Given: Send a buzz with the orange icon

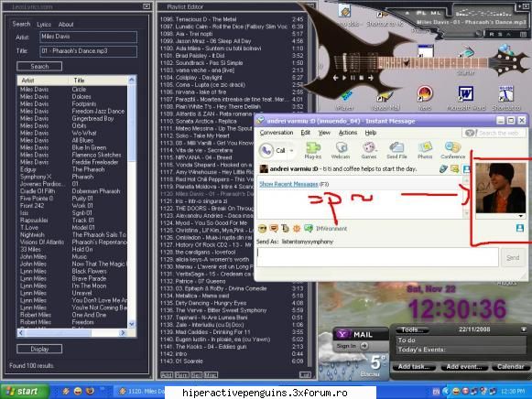Looking at the screenshot, I should [x=297, y=229].
